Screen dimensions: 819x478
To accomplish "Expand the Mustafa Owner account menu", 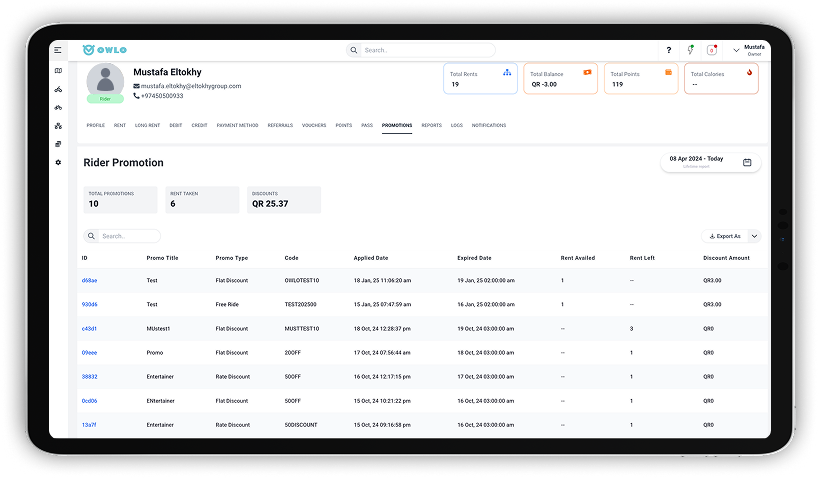I will pos(748,50).
